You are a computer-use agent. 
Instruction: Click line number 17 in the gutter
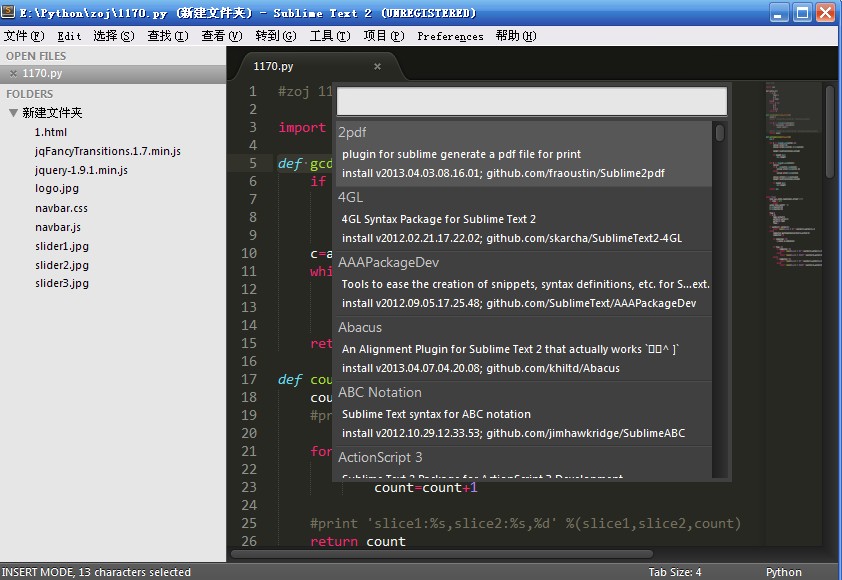point(249,379)
